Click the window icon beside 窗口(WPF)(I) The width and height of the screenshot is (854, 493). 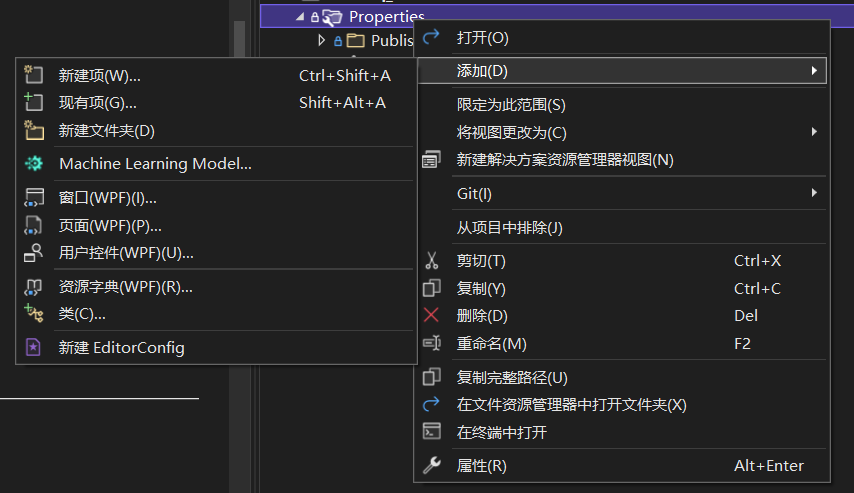(33, 197)
